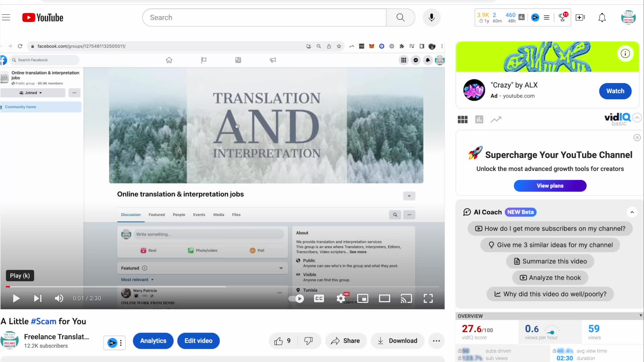Screen dimensions: 644x362
Task: Skip to the next video
Action: (38, 298)
